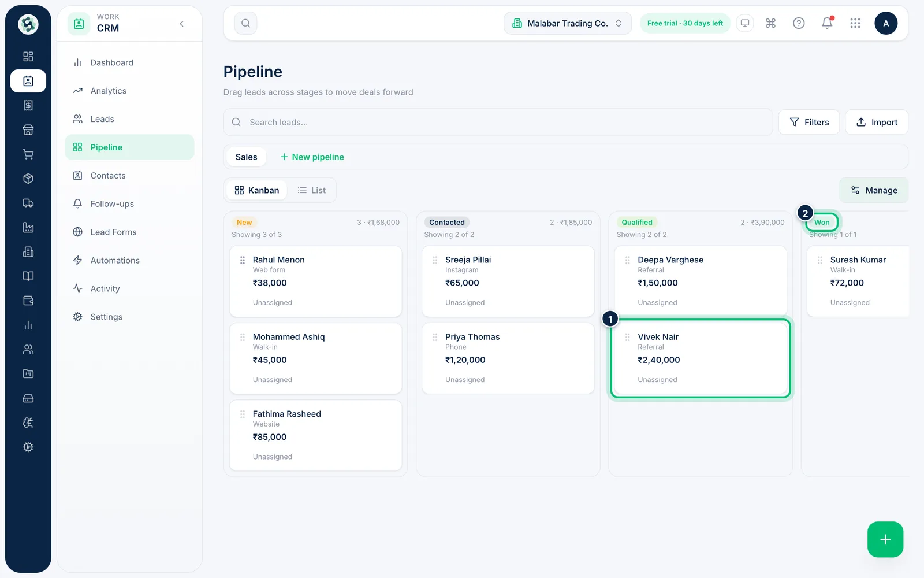Open the book icon in left rail
This screenshot has height=578, width=924.
[x=28, y=276]
